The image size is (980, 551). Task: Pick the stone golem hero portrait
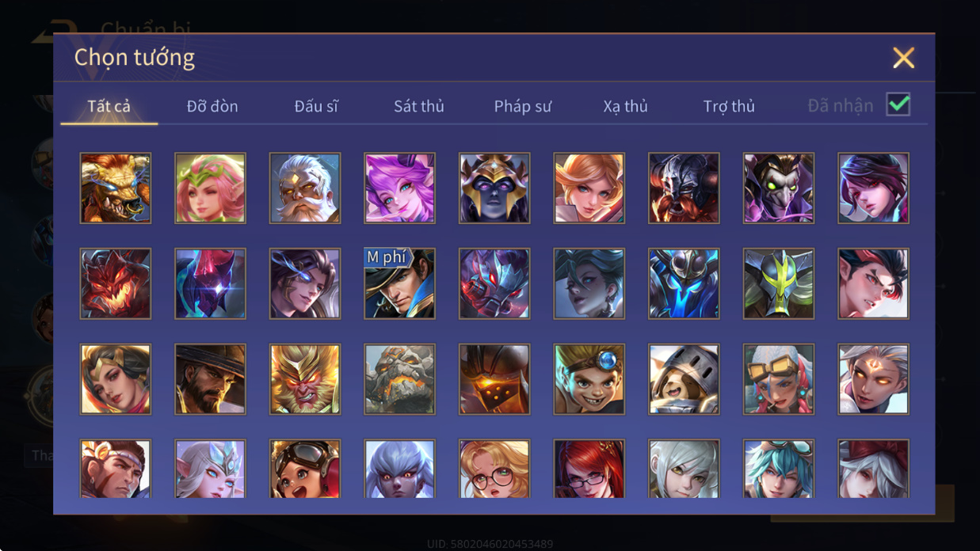pos(399,378)
